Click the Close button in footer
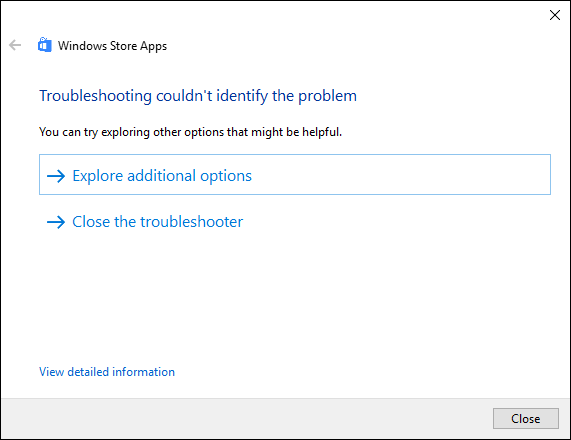 (525, 419)
